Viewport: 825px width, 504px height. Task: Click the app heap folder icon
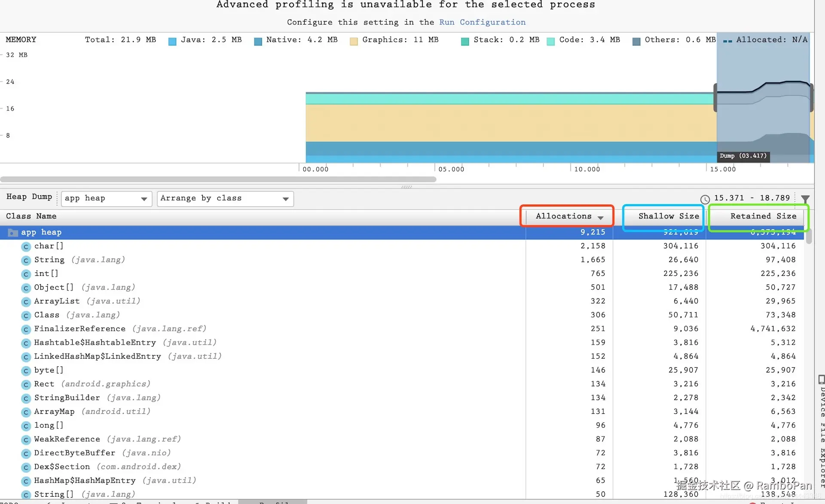coord(13,232)
